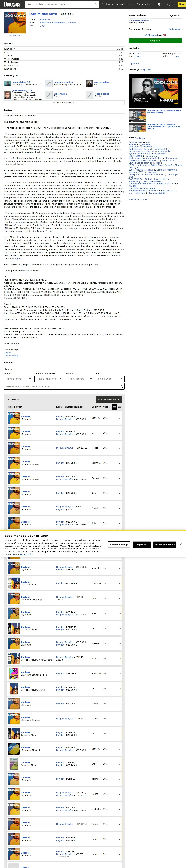The width and height of the screenshot is (186, 868).
Task: Click the Shop now button
Action: pos(155,41)
